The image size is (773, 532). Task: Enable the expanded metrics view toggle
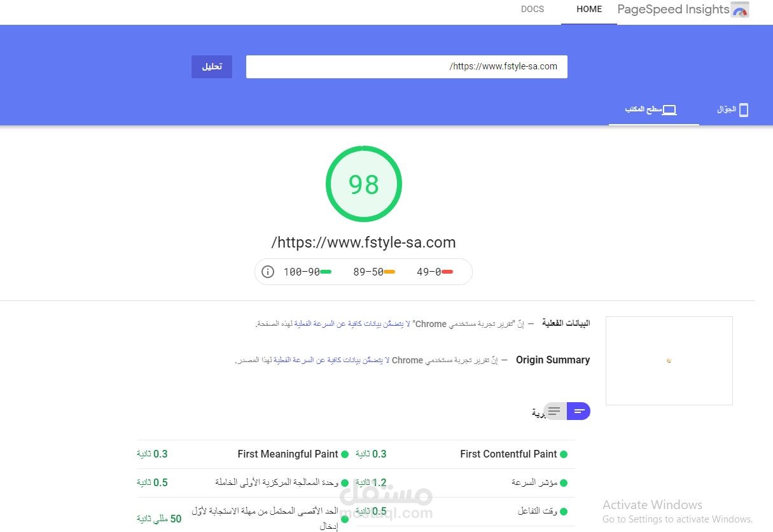(578, 410)
